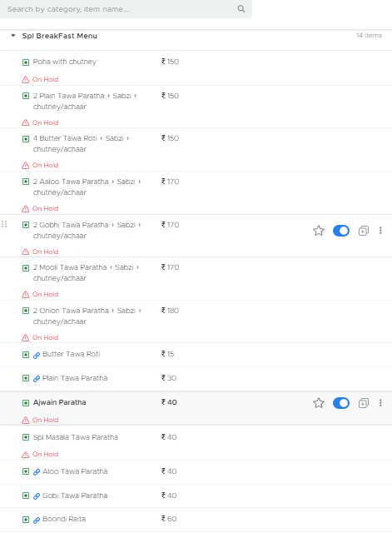Open the Ajwain Paratha three-dot menu
This screenshot has width=392, height=533.
pos(380,403)
